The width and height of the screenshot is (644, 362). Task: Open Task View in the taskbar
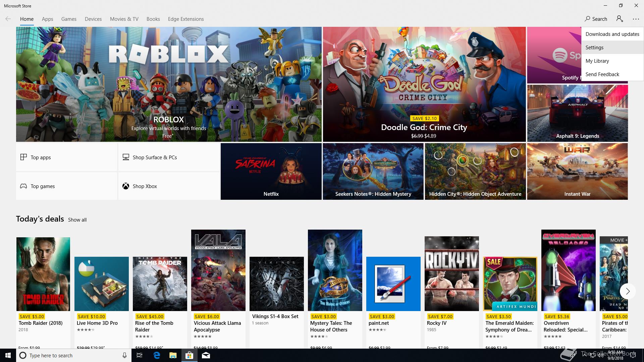[x=140, y=355]
